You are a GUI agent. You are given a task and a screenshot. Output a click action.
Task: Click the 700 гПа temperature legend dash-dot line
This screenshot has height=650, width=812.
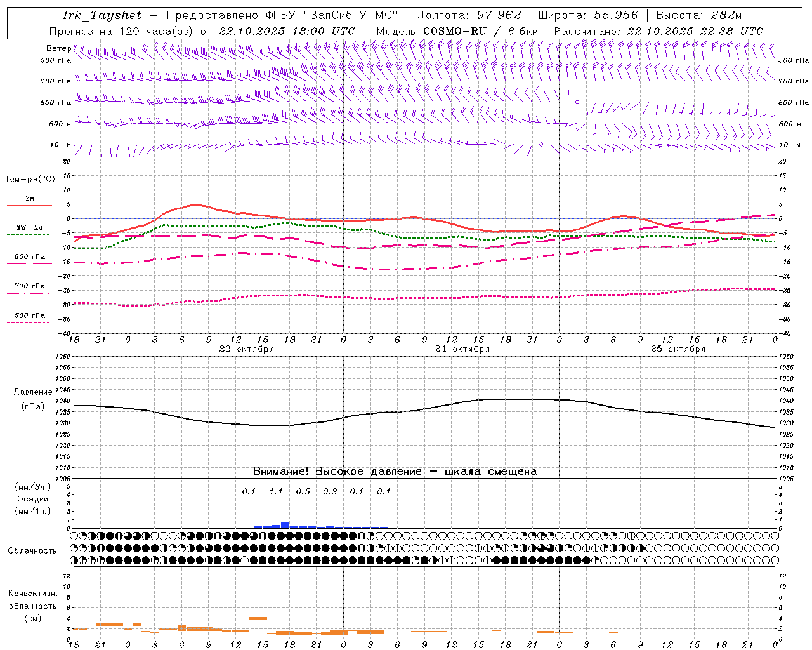pyautogui.click(x=28, y=293)
